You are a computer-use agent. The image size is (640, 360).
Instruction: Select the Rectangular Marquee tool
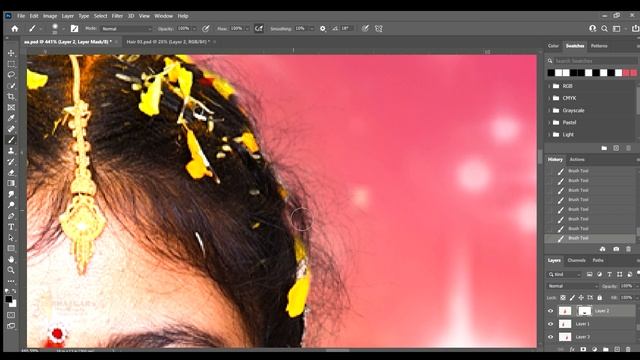click(11, 64)
